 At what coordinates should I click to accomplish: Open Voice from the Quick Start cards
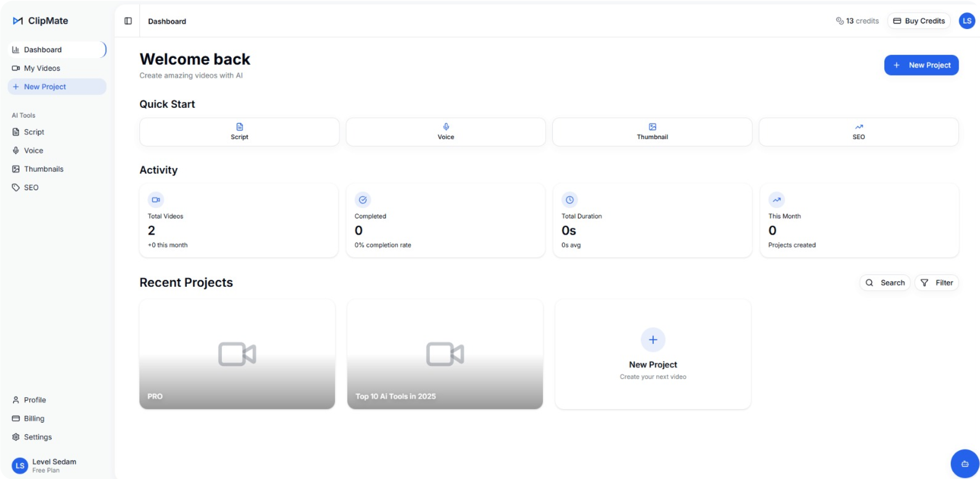tap(446, 132)
